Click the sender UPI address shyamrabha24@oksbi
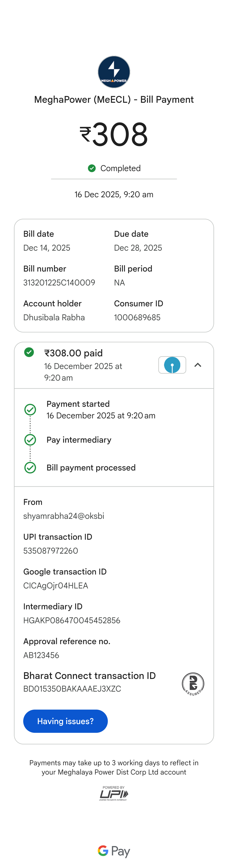The width and height of the screenshot is (228, 868). coord(64,516)
